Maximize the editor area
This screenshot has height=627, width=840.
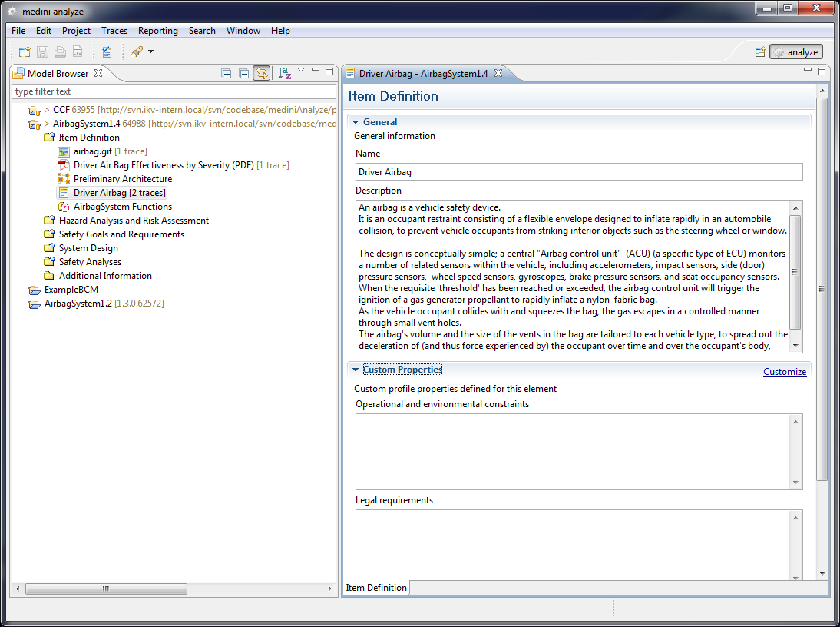[x=822, y=71]
